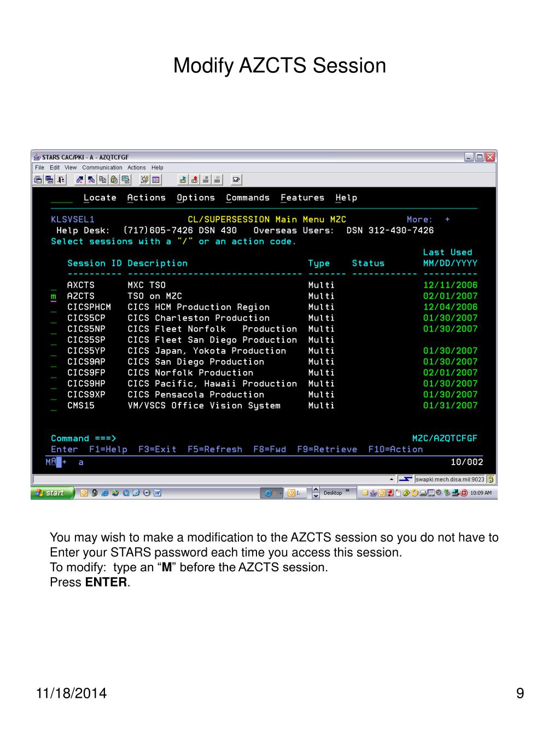Open the Communication menu
The width and height of the screenshot is (560, 747).
point(102,167)
